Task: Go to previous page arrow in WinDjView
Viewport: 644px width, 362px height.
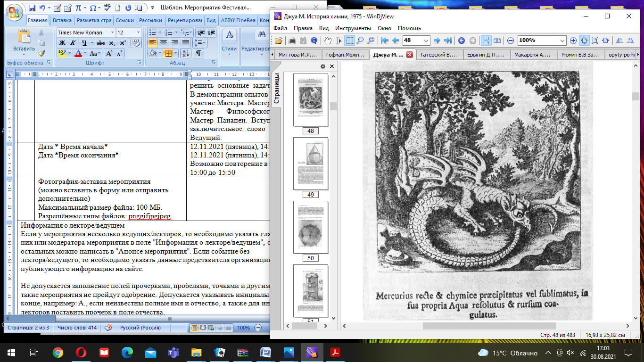Action: [x=395, y=41]
